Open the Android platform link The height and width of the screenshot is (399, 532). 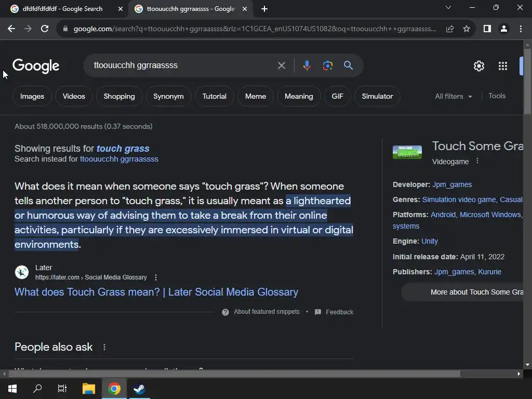443,215
